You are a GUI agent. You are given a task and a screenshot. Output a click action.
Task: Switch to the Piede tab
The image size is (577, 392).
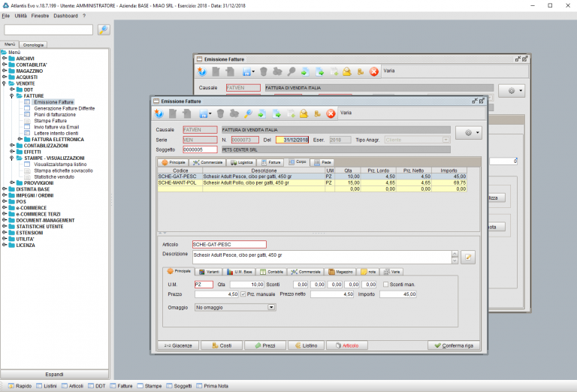point(323,162)
